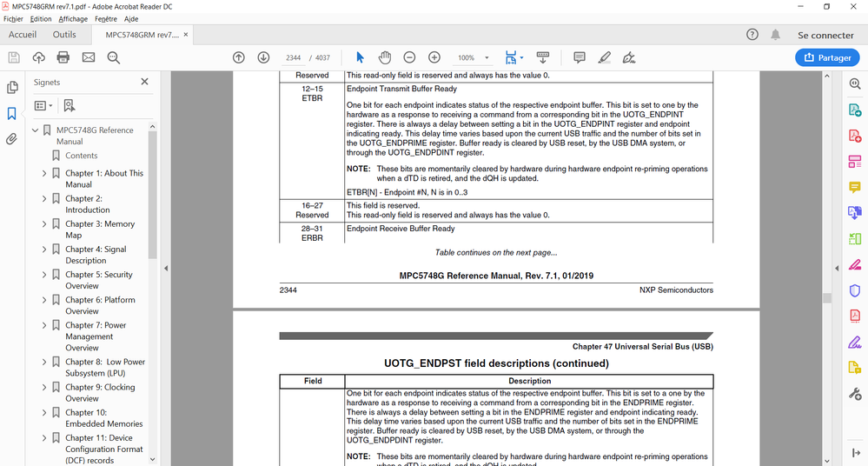Add a comment with the speech bubble icon

[580, 57]
